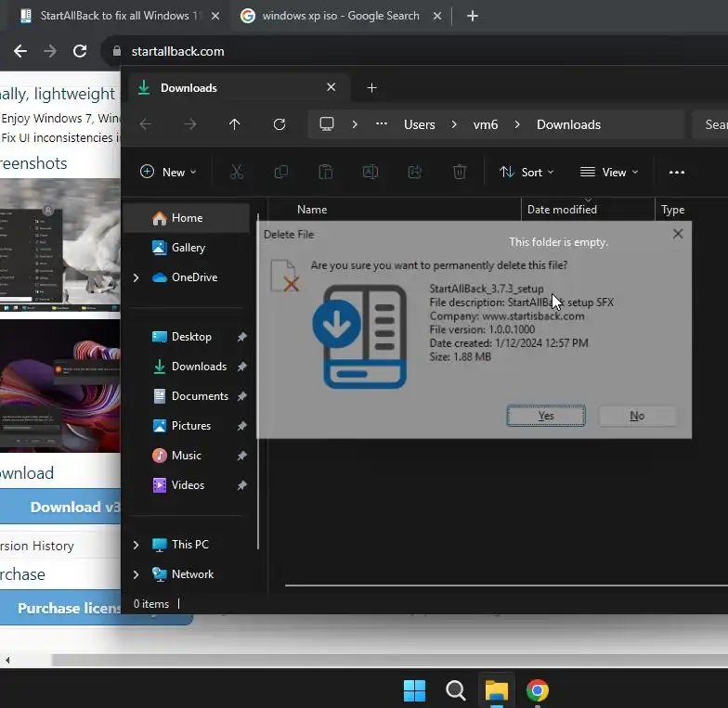Open Music in the navigation pane
The image size is (728, 708).
coord(186,455)
